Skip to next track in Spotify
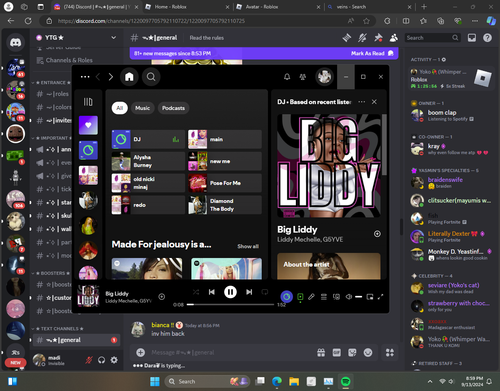 (x=249, y=292)
